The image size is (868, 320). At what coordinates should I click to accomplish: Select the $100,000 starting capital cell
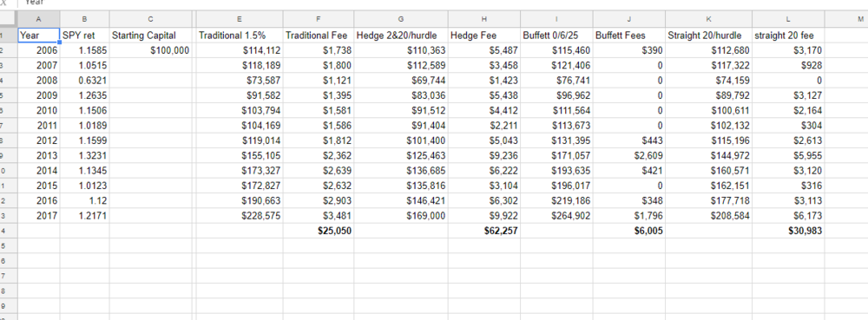(x=150, y=51)
